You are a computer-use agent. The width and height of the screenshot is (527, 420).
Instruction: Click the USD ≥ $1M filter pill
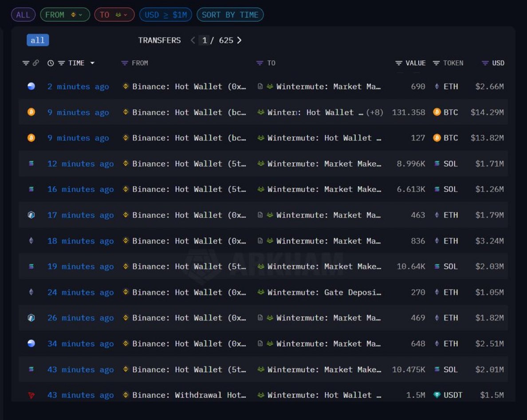[165, 15]
